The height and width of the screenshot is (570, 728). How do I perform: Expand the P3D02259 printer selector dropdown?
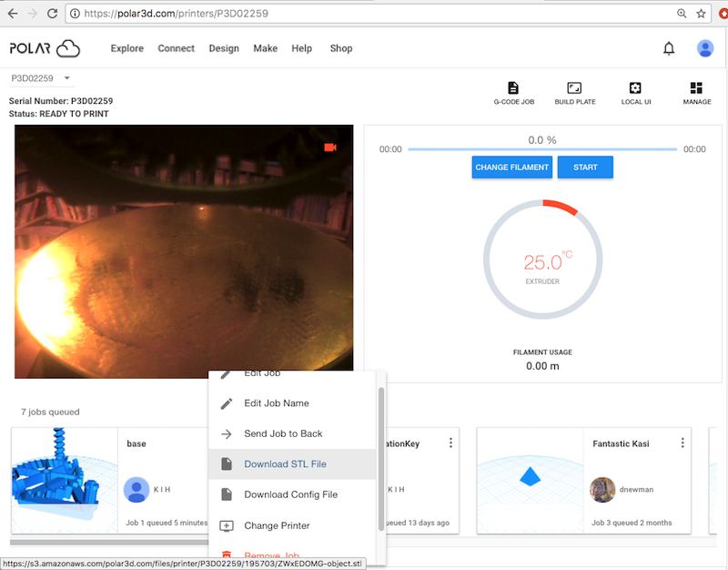tap(41, 78)
